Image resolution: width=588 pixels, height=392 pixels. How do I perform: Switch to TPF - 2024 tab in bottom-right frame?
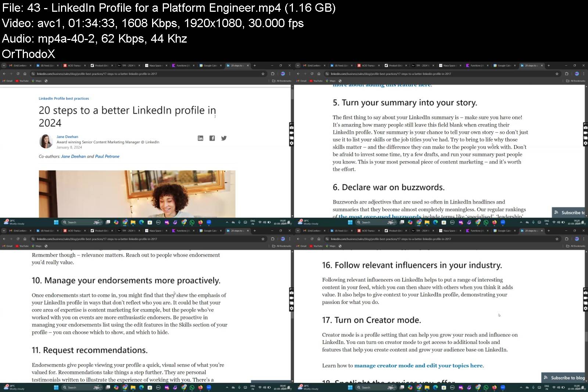coord(423,231)
